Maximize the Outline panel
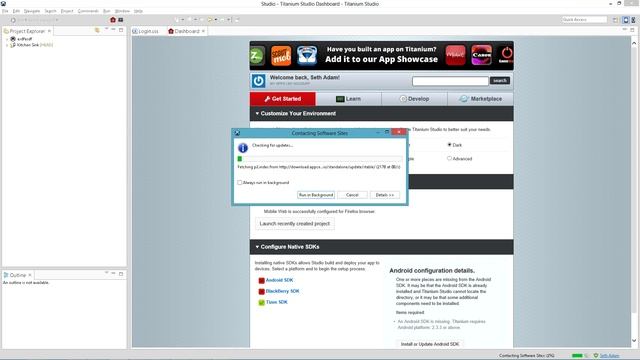Viewport: 640px width, 360px height. pyautogui.click(x=121, y=273)
